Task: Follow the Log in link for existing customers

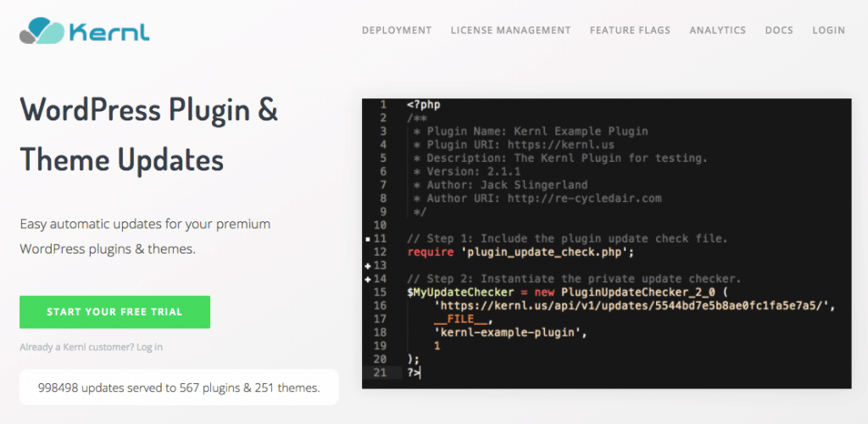Action: click(149, 348)
